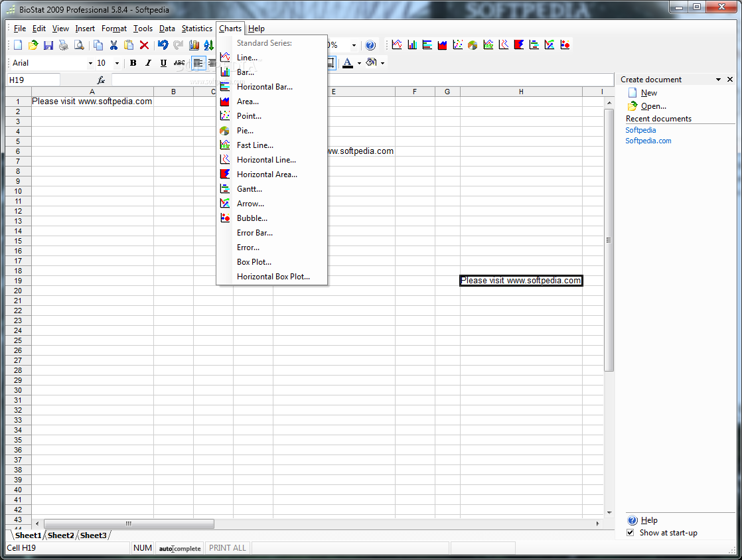Switch to the Sheet3 tab
The width and height of the screenshot is (742, 560).
point(93,535)
